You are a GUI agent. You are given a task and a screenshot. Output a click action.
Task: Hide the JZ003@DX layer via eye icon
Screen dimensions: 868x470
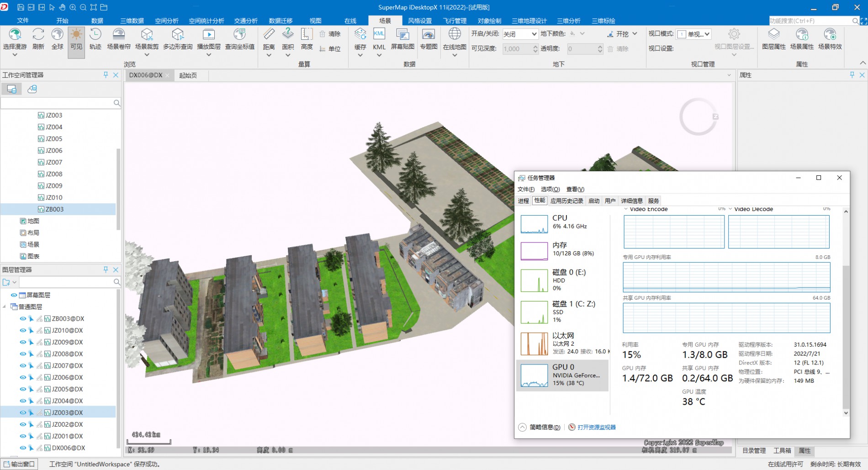click(22, 413)
